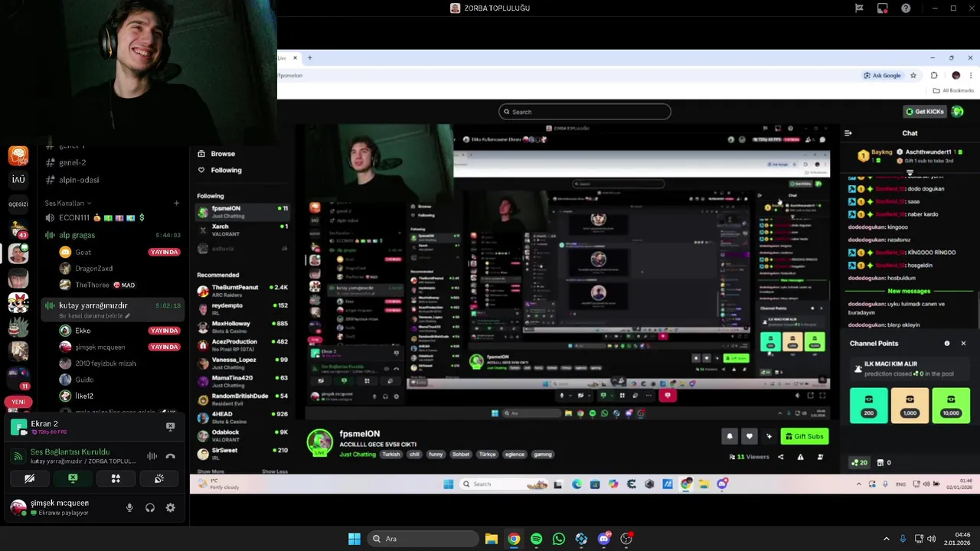Collapse the Kick chat panel arrow
This screenshot has width=980, height=551.
coord(848,133)
